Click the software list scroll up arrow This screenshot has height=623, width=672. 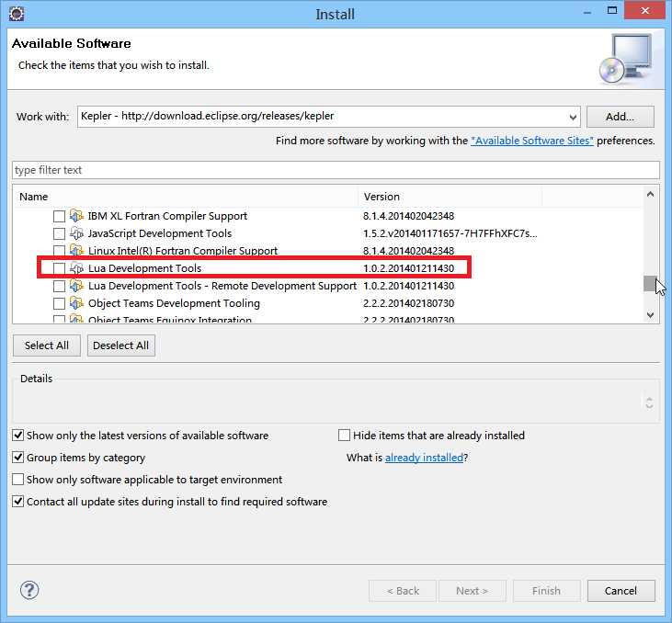click(x=650, y=194)
